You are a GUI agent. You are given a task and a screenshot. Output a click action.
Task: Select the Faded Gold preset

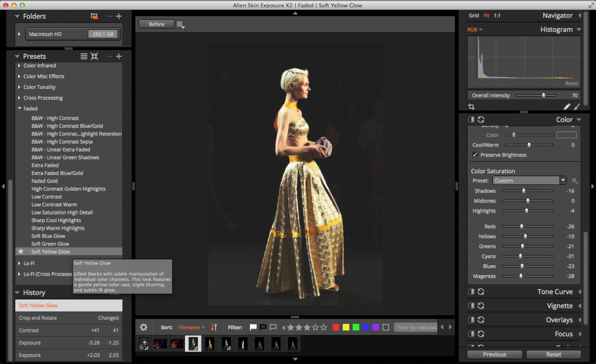(x=44, y=181)
